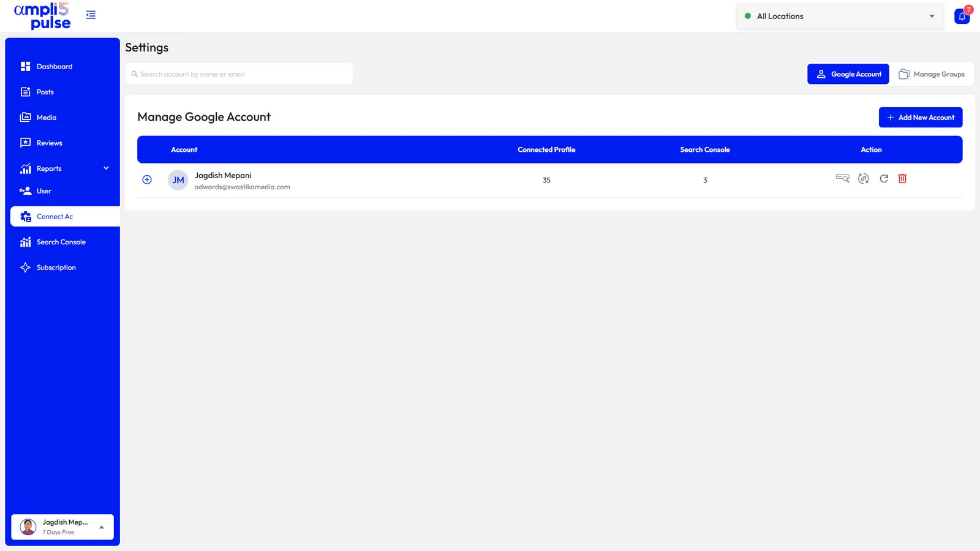
Task: Click the JM avatar circle
Action: pyautogui.click(x=178, y=180)
